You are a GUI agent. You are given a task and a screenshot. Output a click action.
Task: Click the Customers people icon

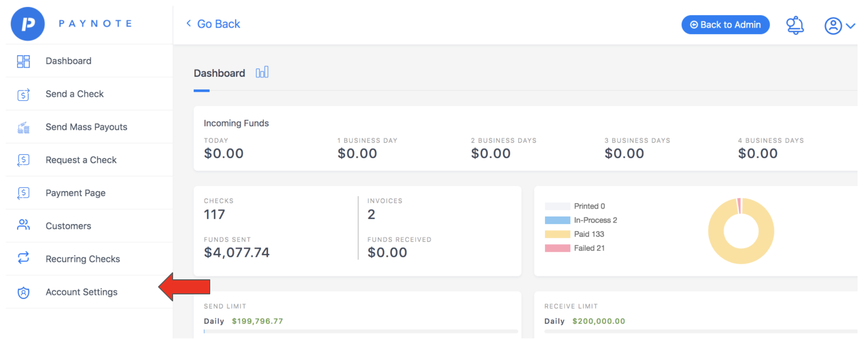(23, 225)
